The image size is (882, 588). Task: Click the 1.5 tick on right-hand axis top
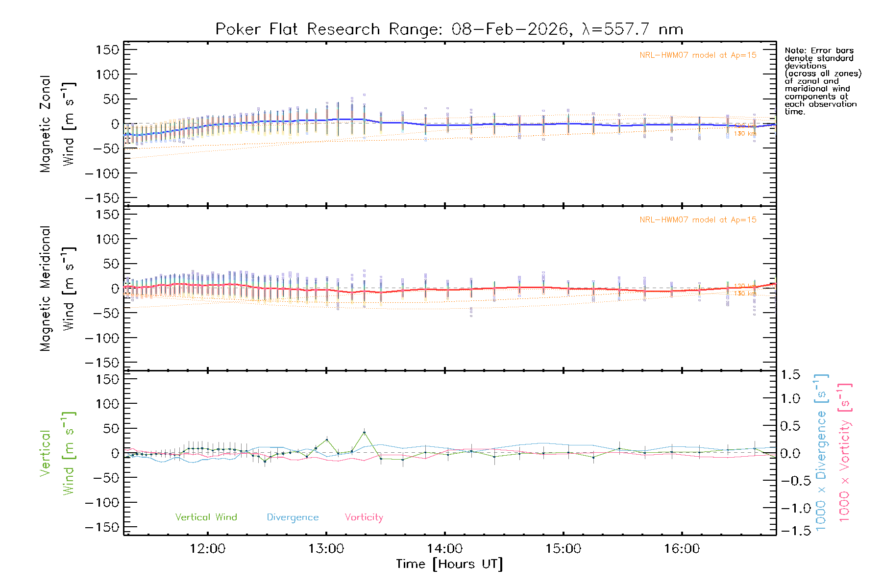790,375
